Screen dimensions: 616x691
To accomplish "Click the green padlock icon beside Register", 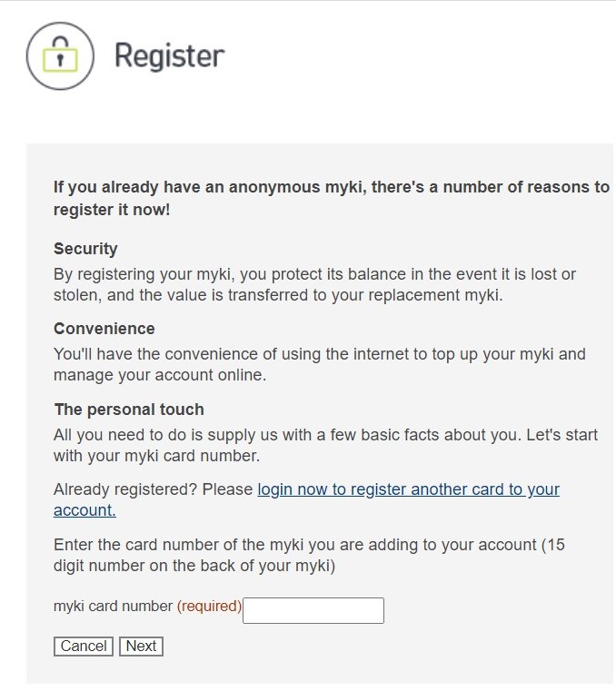I will [60, 56].
